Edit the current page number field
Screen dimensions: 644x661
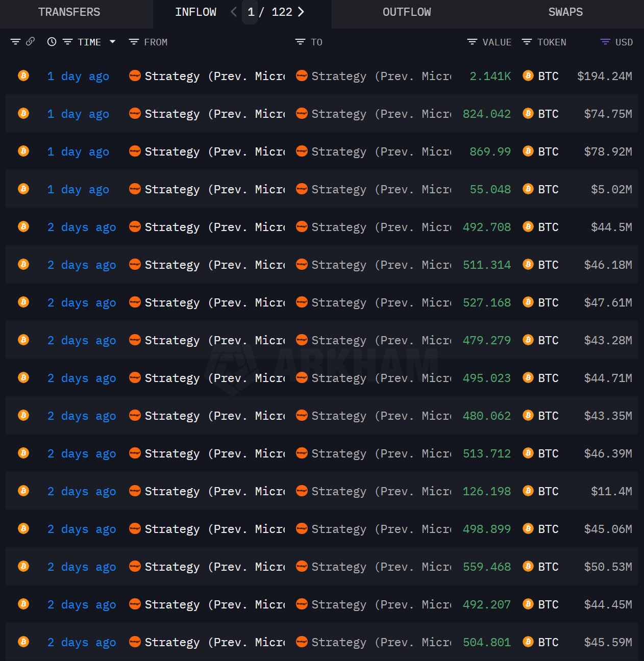(x=251, y=12)
